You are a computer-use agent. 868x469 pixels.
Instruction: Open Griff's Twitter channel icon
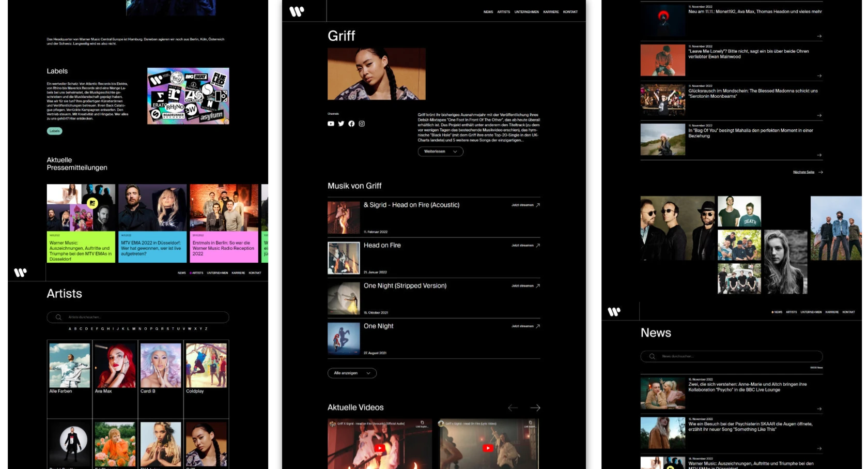tap(341, 124)
